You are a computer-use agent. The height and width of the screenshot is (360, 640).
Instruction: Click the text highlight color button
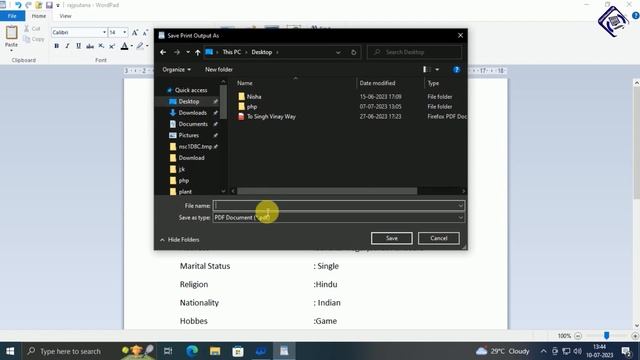tap(140, 46)
